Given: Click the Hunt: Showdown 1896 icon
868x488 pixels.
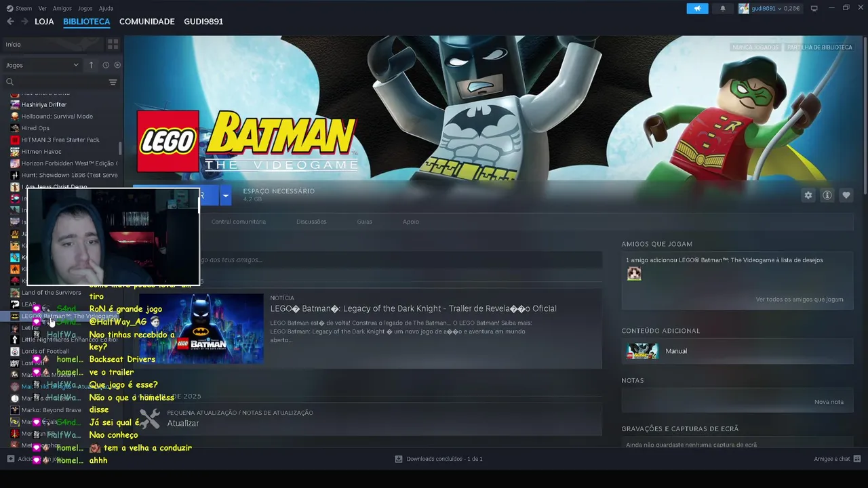Looking at the screenshot, I should click(x=15, y=175).
